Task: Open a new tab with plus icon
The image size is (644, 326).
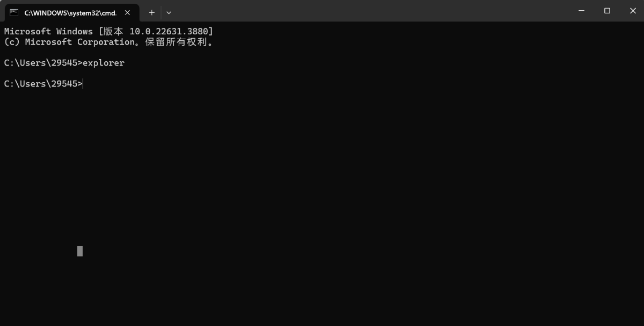Action: [x=152, y=12]
